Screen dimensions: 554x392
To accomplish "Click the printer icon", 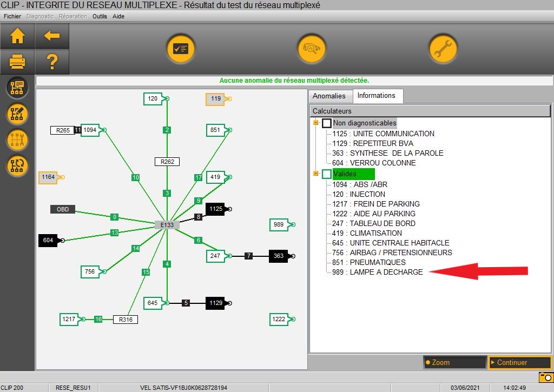I will click(17, 62).
